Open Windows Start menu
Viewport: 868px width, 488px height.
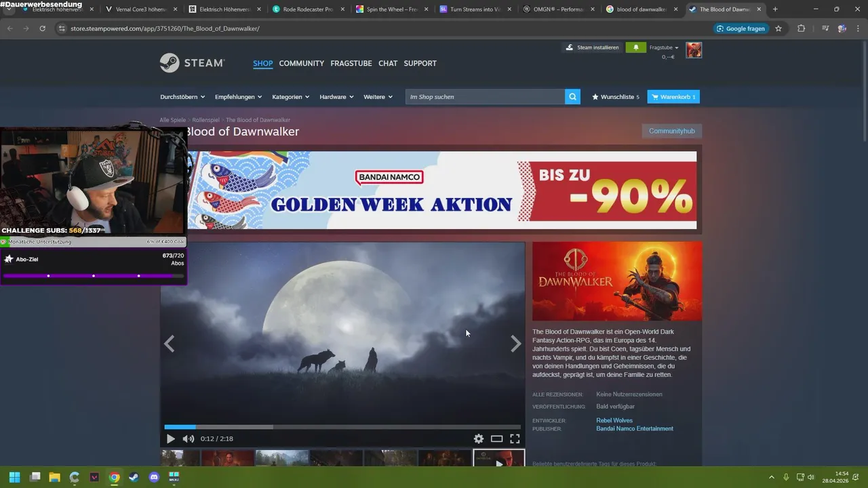(14, 477)
